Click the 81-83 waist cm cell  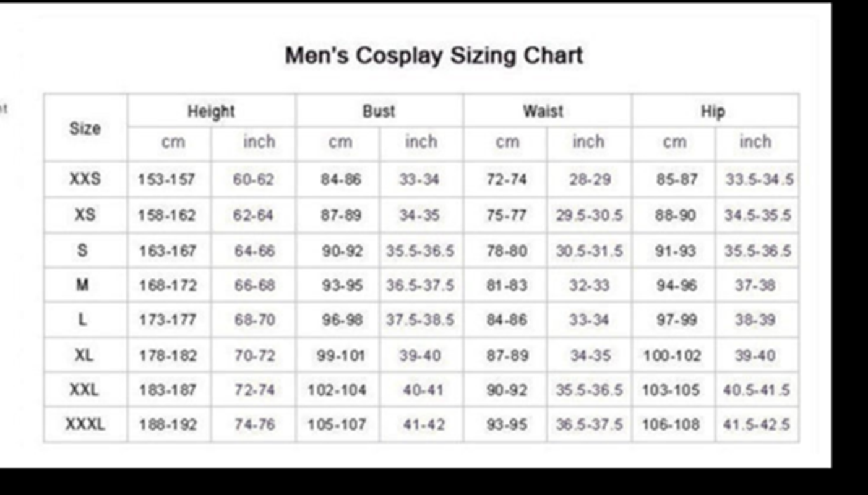507,286
